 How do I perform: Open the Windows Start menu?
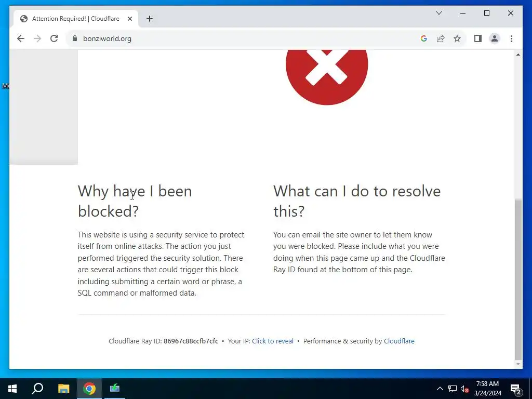coord(12,389)
